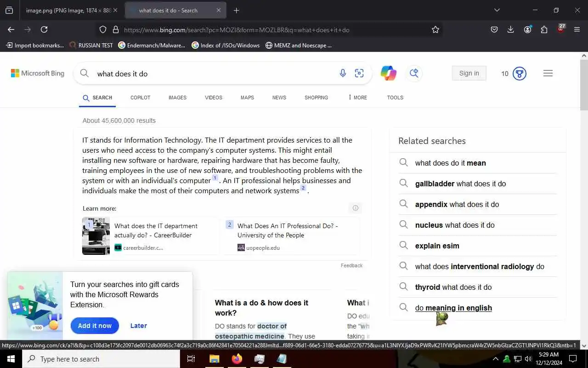Save page to Pocket icon

tap(494, 29)
